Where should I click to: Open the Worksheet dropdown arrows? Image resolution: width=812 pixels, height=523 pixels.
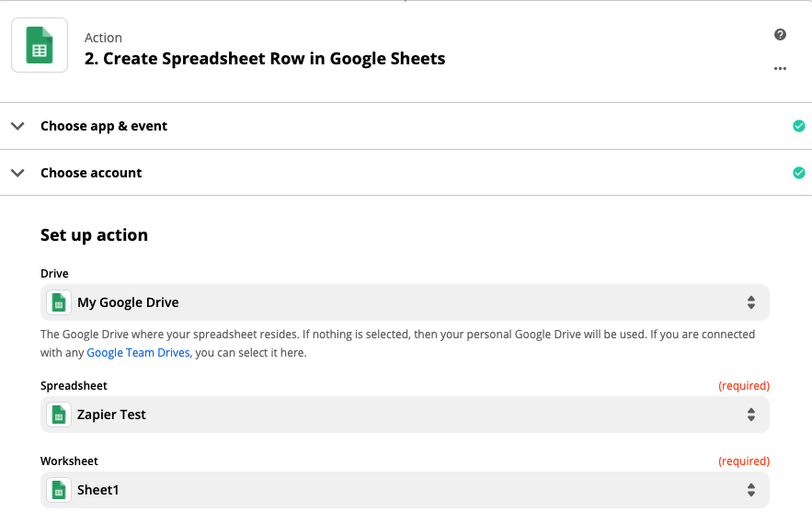tap(751, 490)
